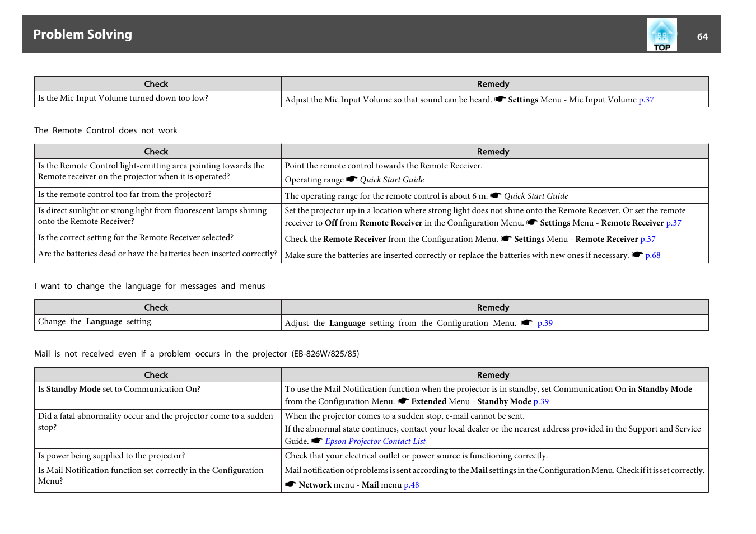The width and height of the screenshot is (756, 534).
Task: Click hand icon before 'Settings Menu - Mic Input Volume'
Action: [500, 99]
